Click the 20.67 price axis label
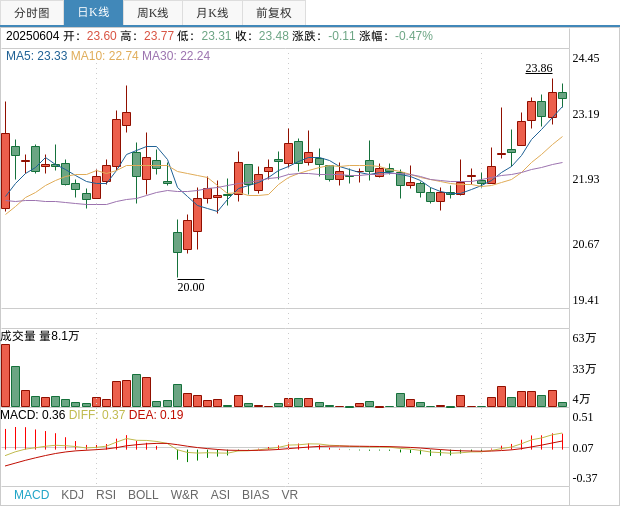Screen dimensions: 620x506 pyautogui.click(x=586, y=244)
